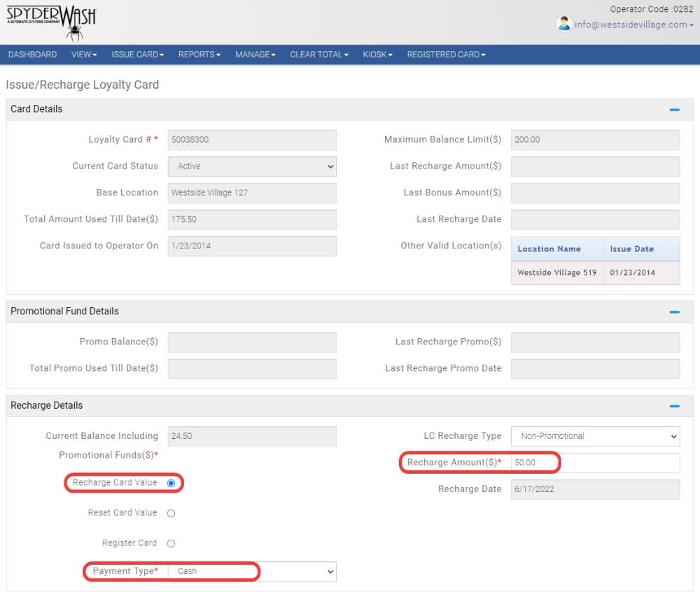Collapse the Card Details section
This screenshot has height=597, width=700.
point(675,110)
